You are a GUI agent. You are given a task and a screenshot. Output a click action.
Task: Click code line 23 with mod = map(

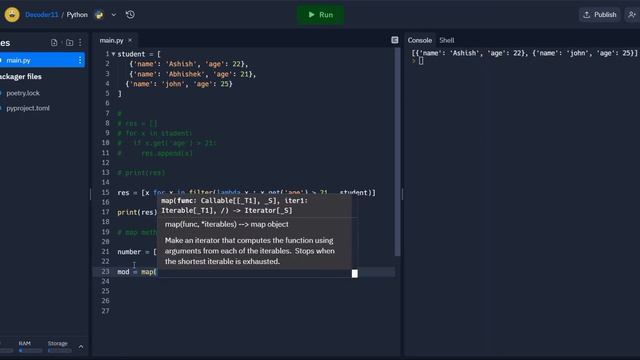[x=137, y=272]
